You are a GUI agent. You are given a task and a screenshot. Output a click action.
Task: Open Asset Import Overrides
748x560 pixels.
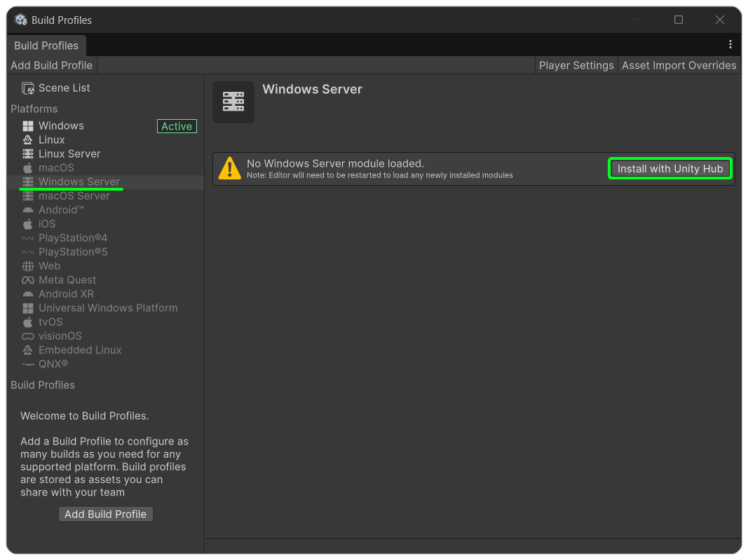coord(679,65)
